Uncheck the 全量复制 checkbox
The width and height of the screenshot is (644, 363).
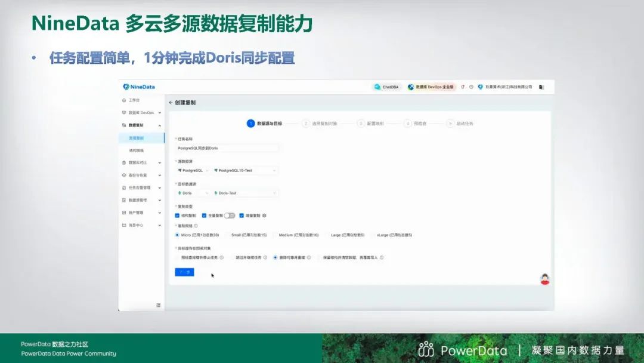point(204,216)
